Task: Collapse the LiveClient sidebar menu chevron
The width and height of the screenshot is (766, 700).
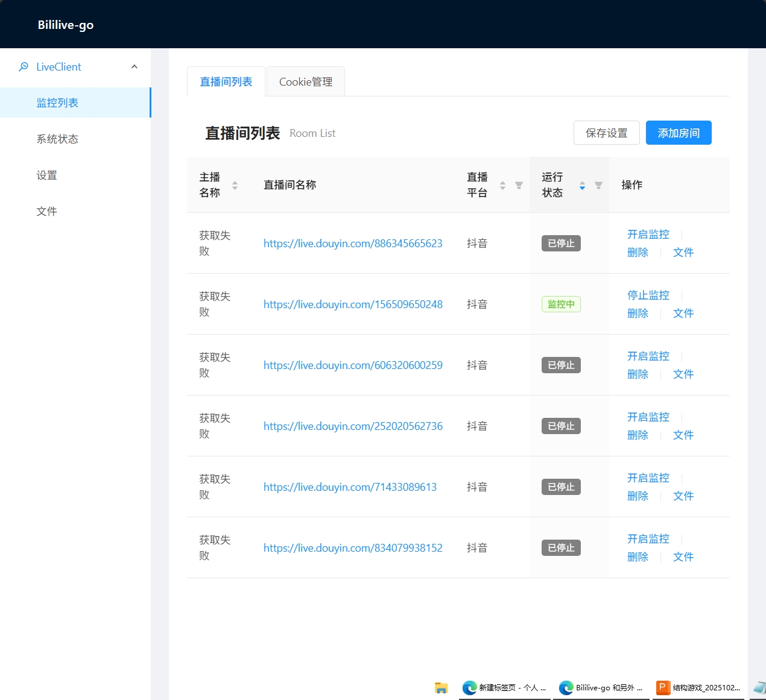Action: pyautogui.click(x=135, y=67)
